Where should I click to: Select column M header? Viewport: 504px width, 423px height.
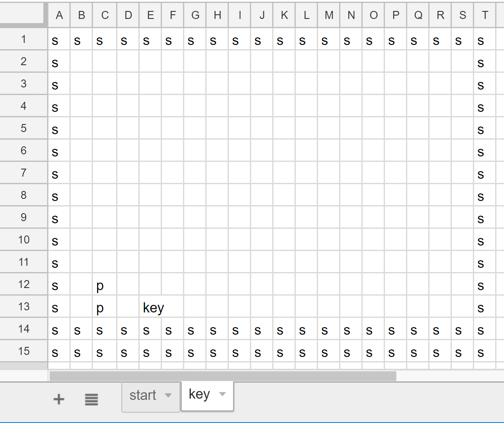(329, 16)
